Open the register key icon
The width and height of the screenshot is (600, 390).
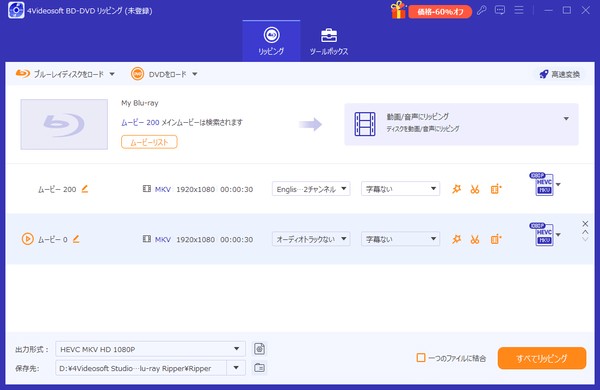(x=481, y=10)
